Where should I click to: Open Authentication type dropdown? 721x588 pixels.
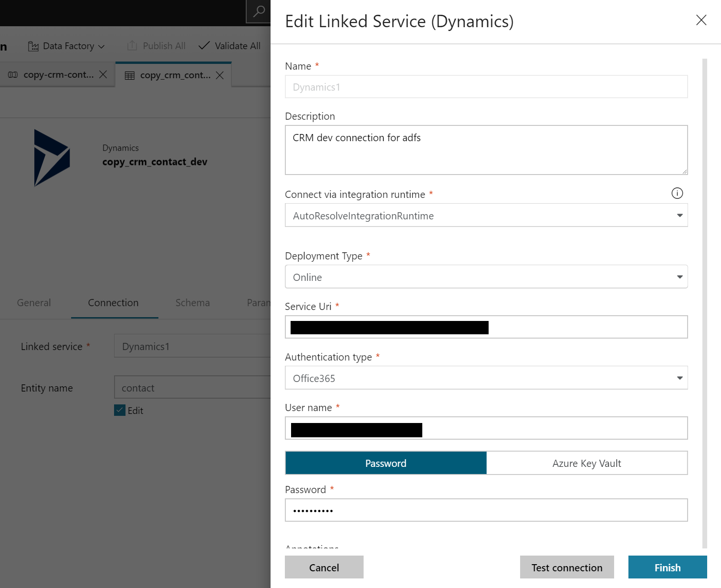[x=486, y=378]
